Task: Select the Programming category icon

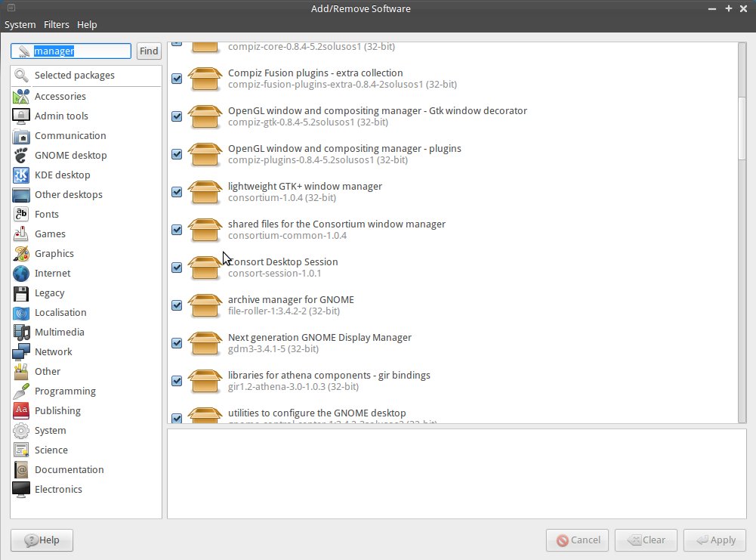Action: [21, 391]
